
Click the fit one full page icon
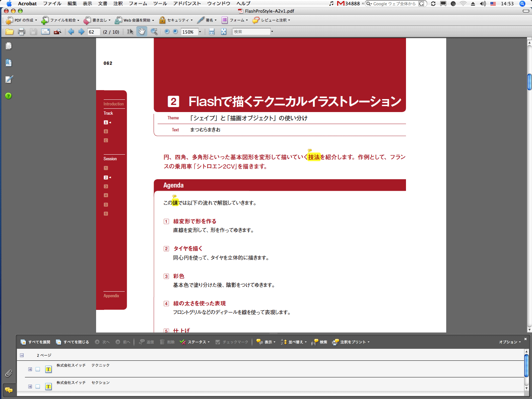coord(223,32)
